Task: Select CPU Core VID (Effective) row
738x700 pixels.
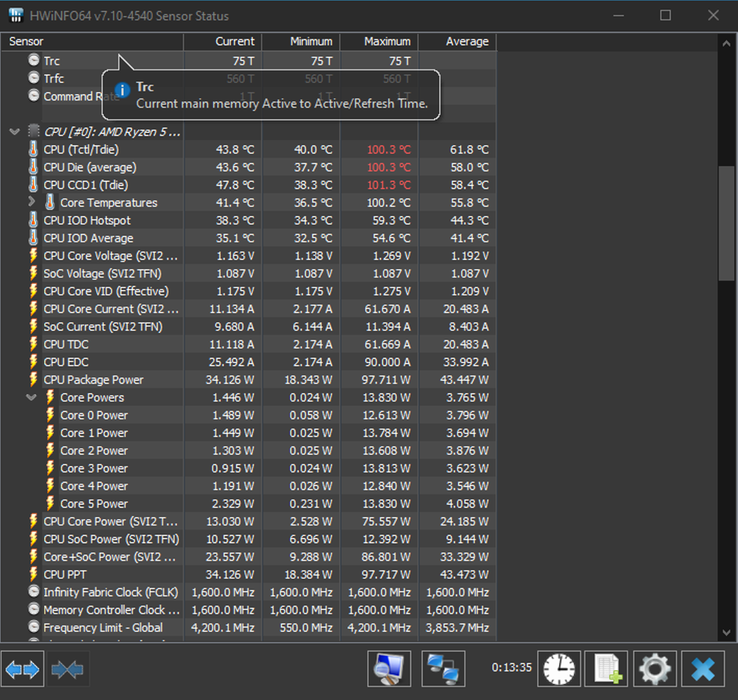Action: tap(248, 291)
